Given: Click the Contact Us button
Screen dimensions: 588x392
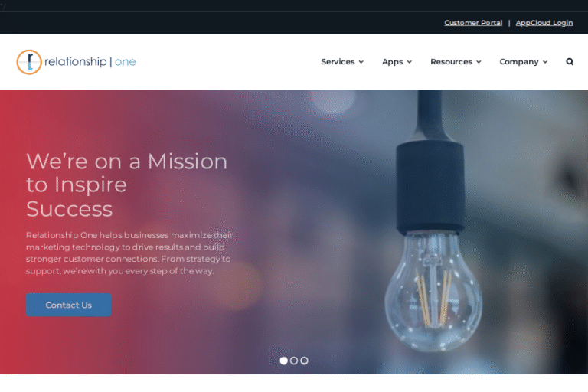Looking at the screenshot, I should click(69, 305).
